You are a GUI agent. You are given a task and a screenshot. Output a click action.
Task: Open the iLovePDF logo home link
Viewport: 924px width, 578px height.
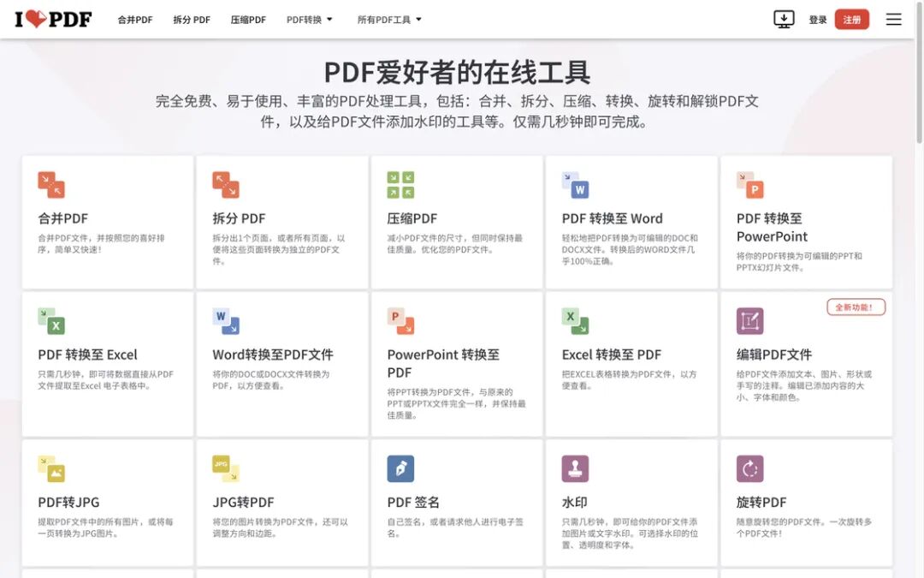coord(54,20)
